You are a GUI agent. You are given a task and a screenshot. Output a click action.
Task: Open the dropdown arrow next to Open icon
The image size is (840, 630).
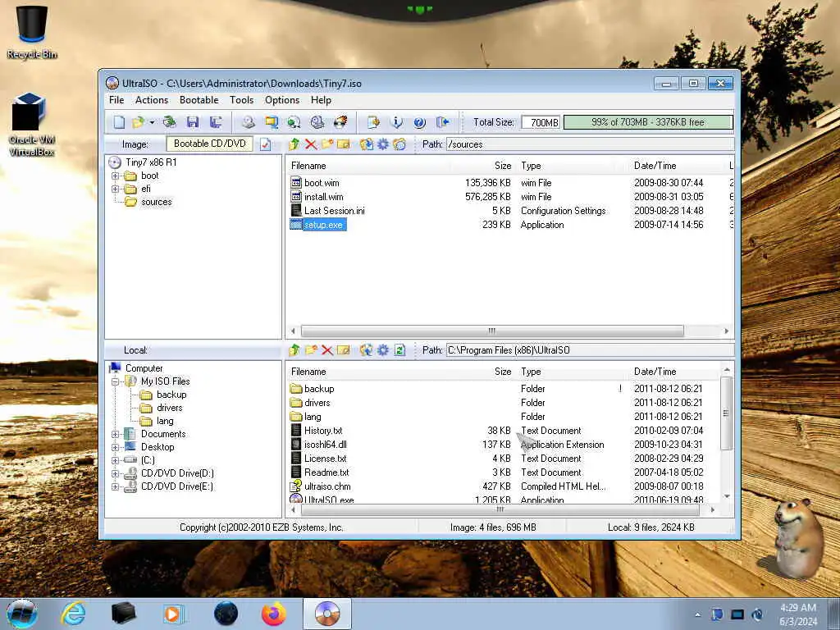(152, 123)
